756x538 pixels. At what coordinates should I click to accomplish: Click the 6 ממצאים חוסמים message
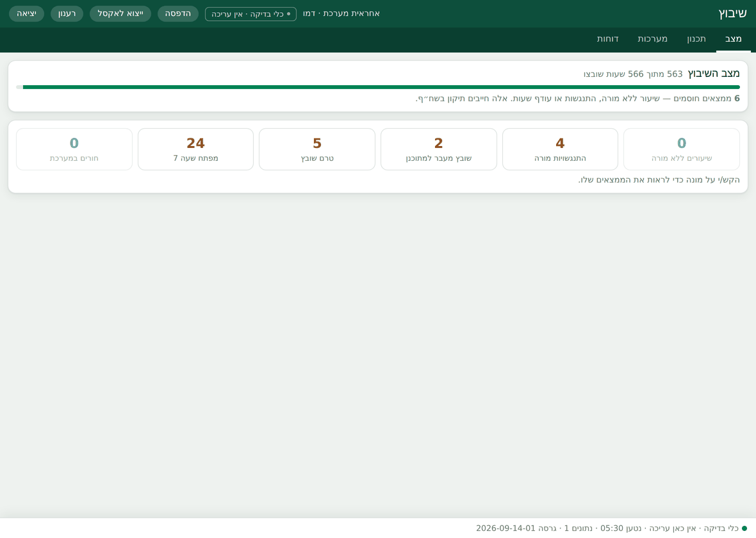click(x=578, y=99)
